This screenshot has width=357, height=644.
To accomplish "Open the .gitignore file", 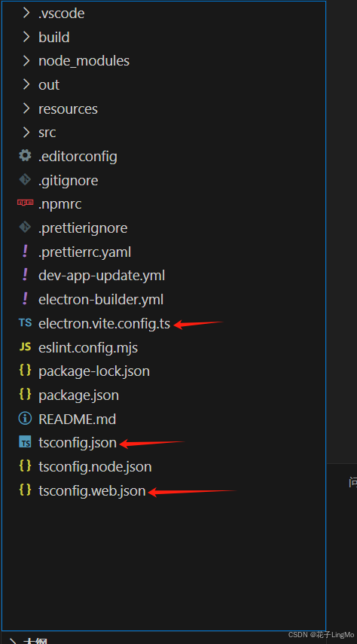I will pyautogui.click(x=69, y=180).
